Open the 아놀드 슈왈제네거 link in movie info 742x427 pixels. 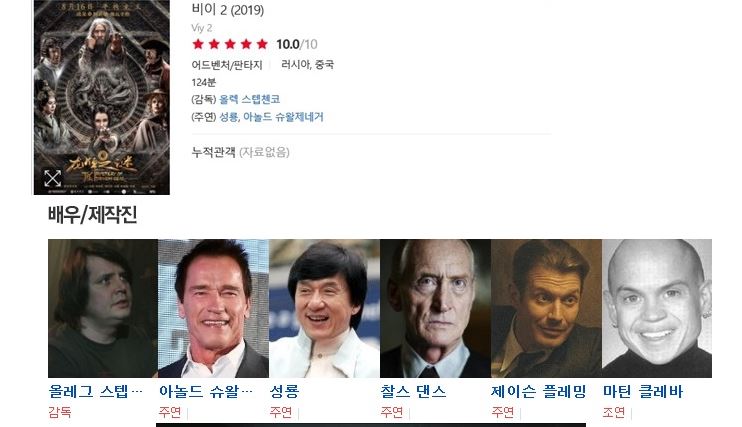coord(283,117)
